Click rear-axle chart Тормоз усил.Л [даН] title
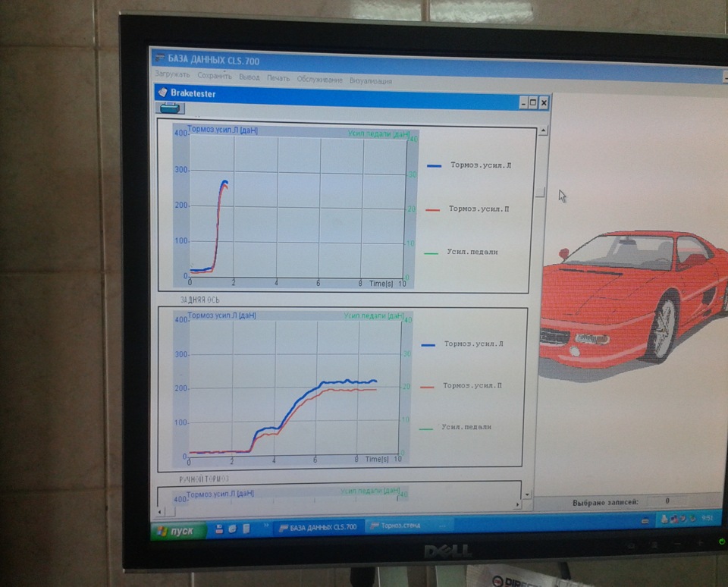728x587 pixels. [221, 315]
